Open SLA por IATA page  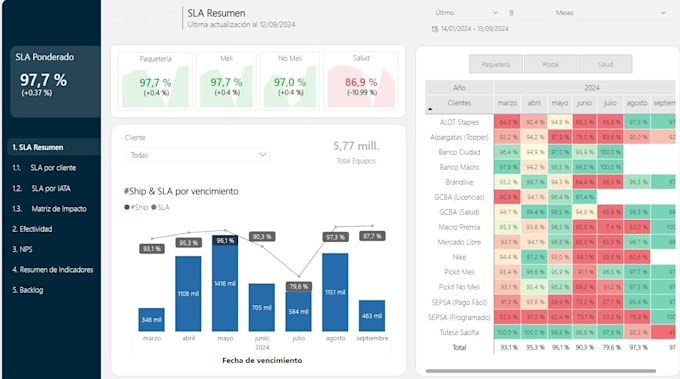(41, 188)
